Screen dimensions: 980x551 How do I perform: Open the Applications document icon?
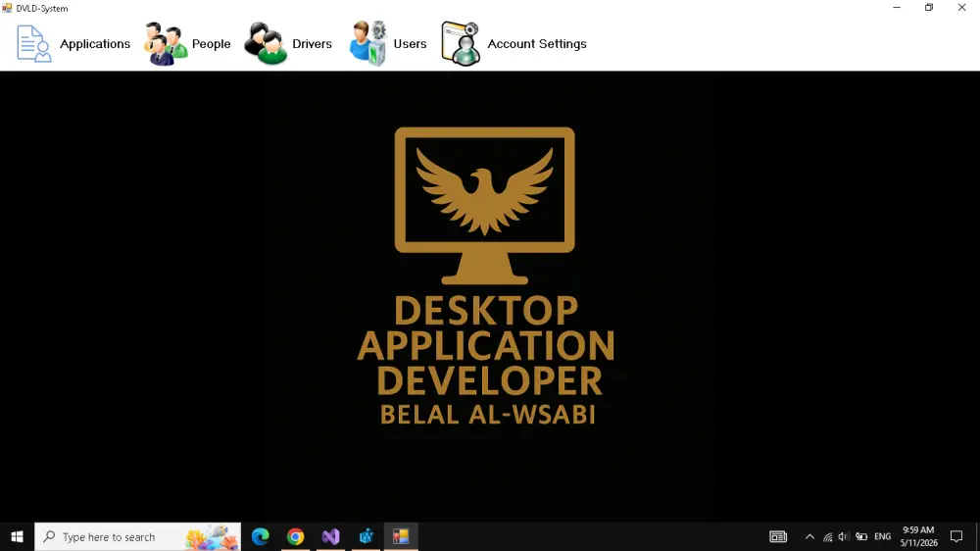click(x=33, y=44)
